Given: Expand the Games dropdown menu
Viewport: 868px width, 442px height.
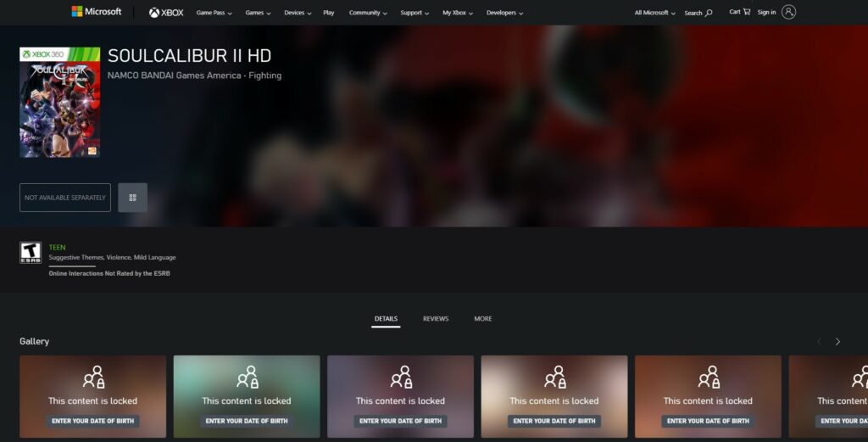Looking at the screenshot, I should [x=258, y=13].
